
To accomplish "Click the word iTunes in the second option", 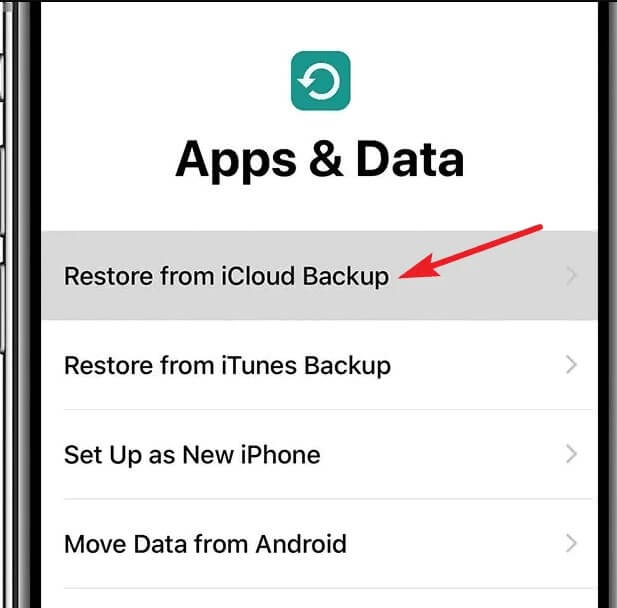I will (259, 365).
